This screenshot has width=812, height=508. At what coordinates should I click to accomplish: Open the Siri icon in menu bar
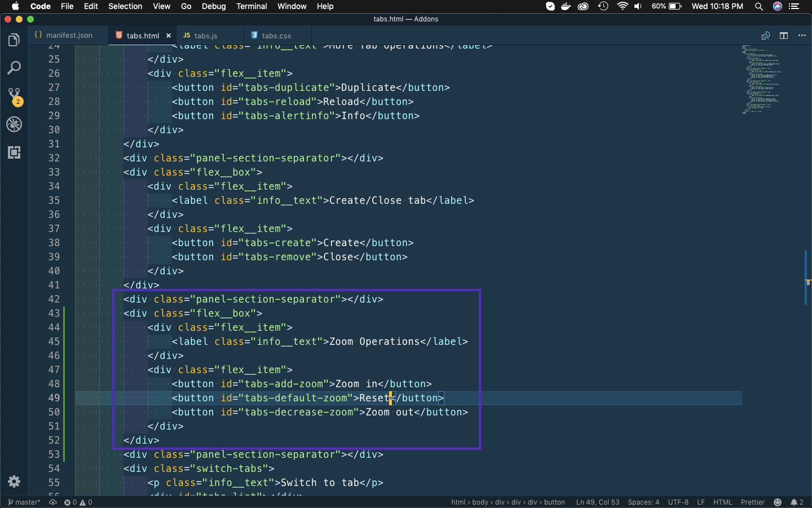click(x=778, y=6)
